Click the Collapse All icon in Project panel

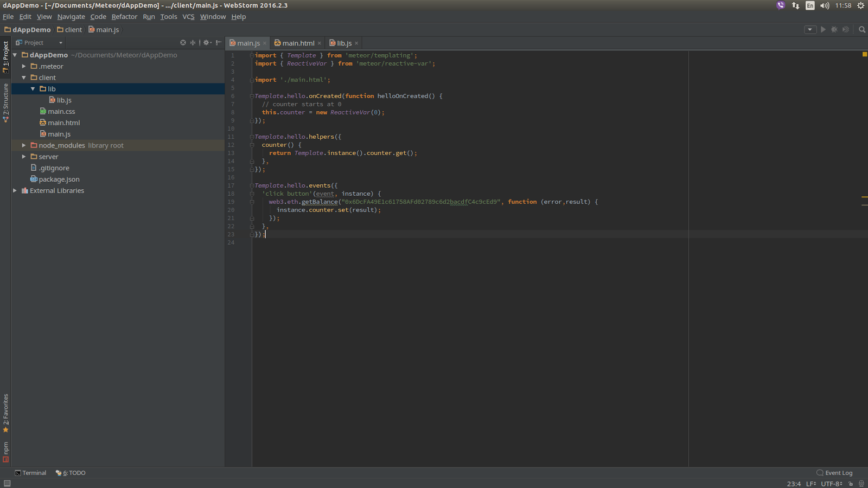point(193,43)
